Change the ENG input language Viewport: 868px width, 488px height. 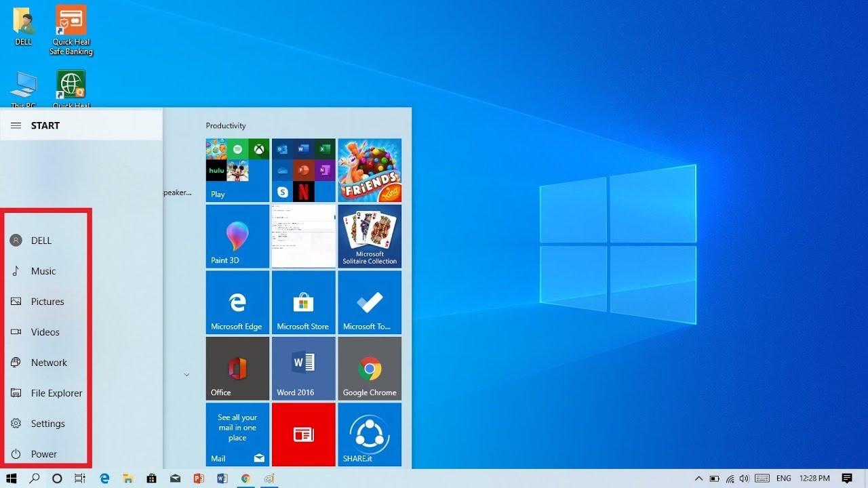click(783, 479)
